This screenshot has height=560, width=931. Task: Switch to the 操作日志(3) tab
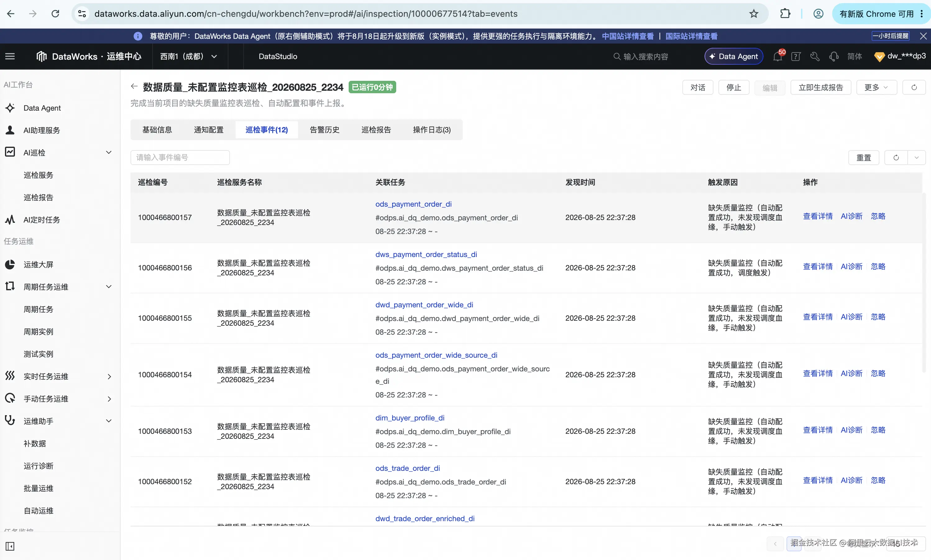pyautogui.click(x=432, y=130)
